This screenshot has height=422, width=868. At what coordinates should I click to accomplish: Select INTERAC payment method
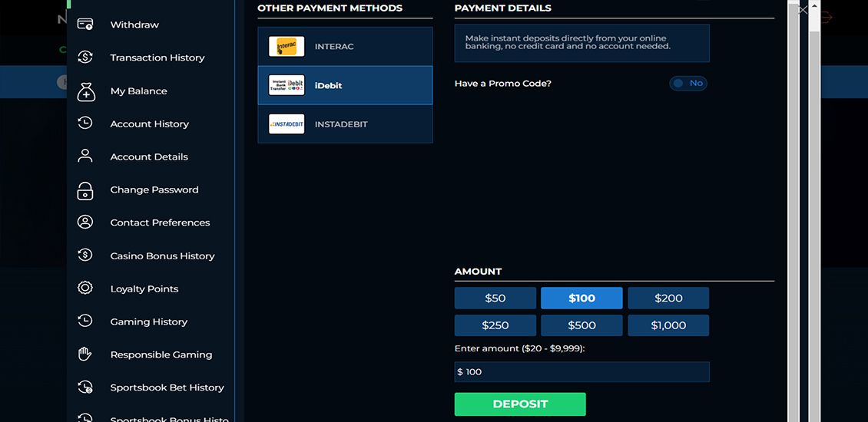(345, 47)
